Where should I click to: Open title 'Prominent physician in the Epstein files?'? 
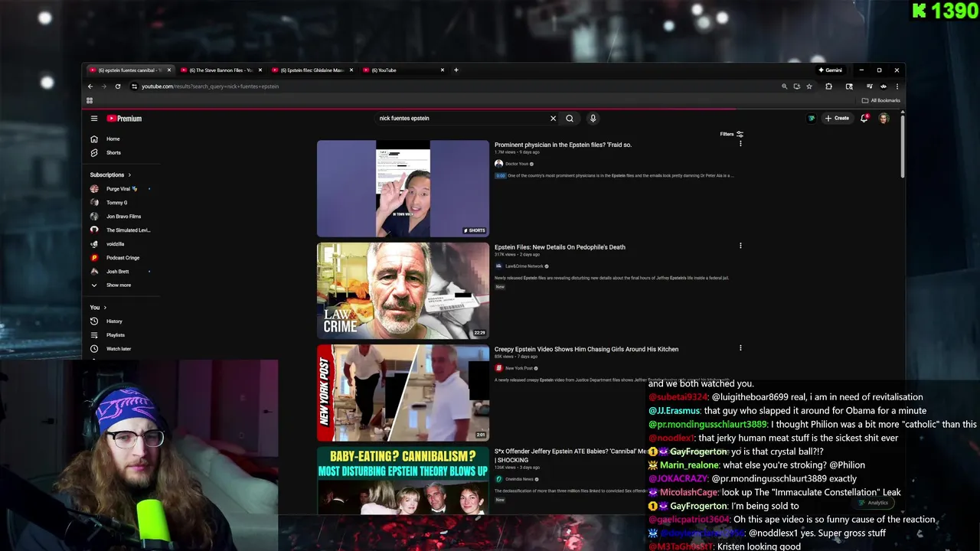563,145
